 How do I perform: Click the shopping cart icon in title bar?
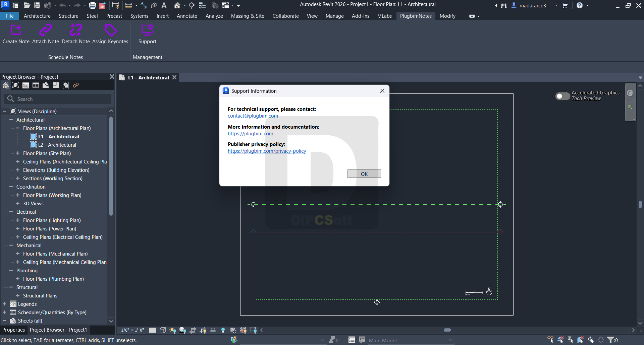[x=565, y=5]
